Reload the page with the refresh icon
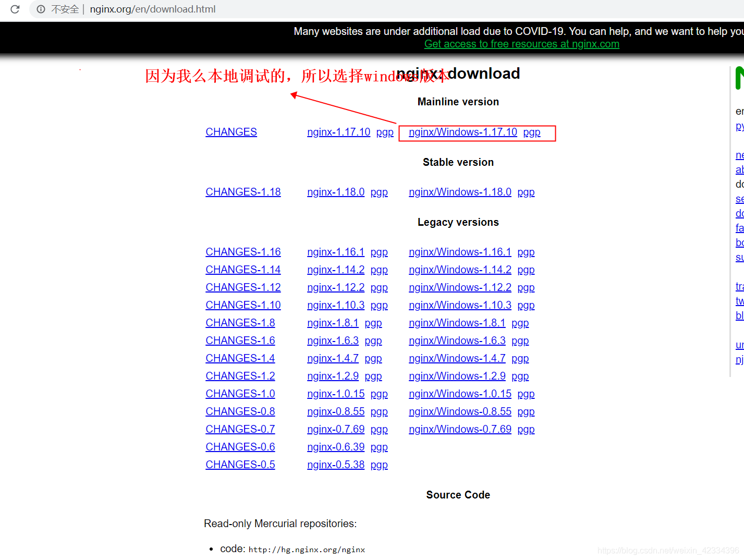 tap(15, 9)
